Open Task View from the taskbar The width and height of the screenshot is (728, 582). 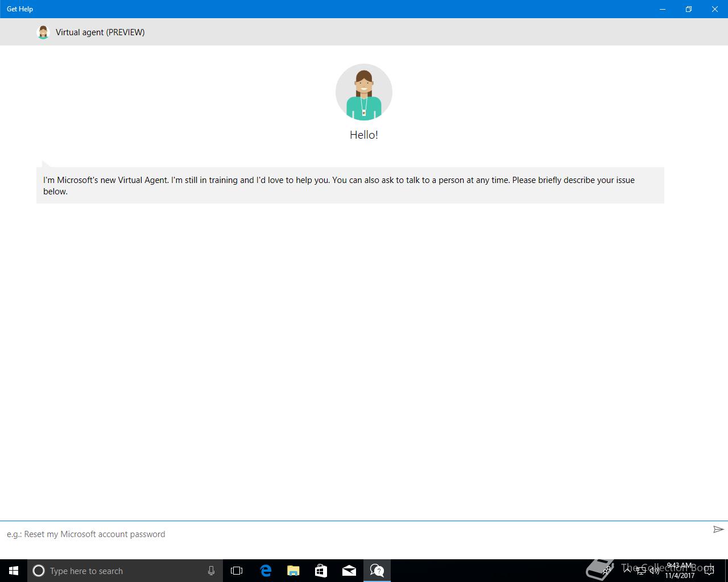[237, 571]
